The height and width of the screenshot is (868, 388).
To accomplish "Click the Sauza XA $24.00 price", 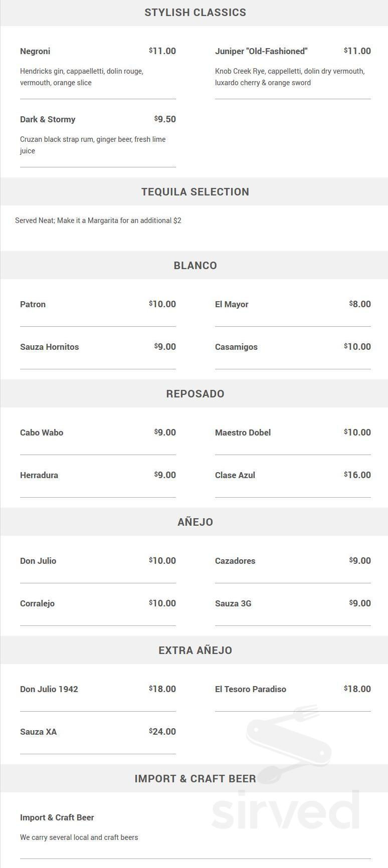I will click(x=162, y=732).
